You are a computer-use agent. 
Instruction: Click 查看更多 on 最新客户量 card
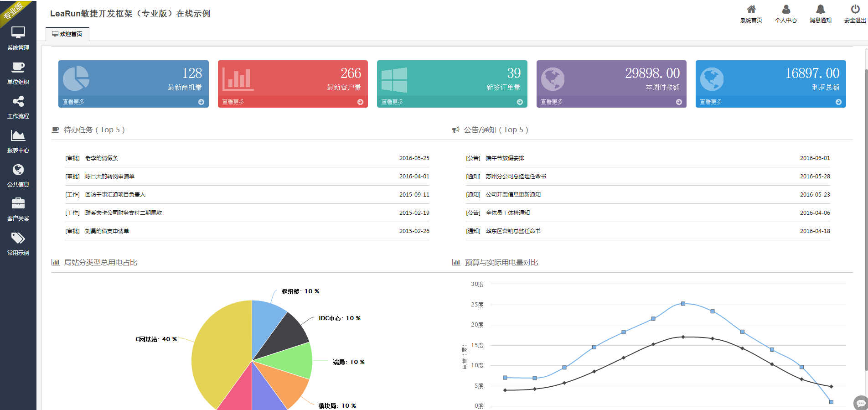tap(233, 102)
